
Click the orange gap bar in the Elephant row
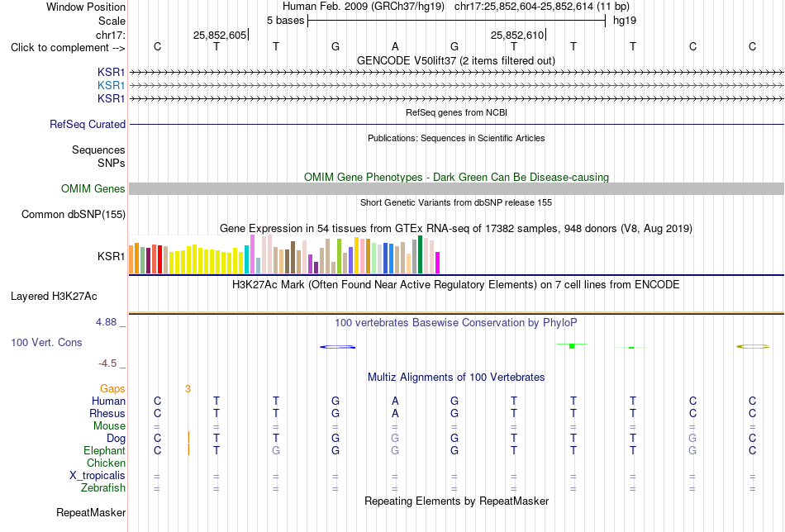(188, 449)
